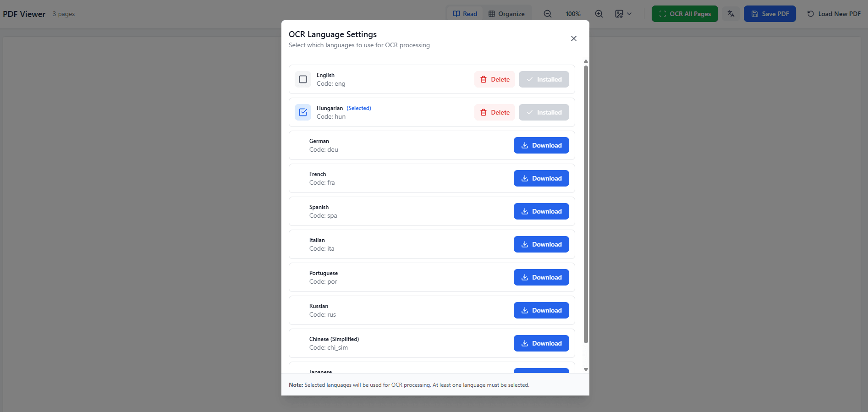The width and height of the screenshot is (868, 412).
Task: Click the image options icon in toolbar
Action: [619, 14]
